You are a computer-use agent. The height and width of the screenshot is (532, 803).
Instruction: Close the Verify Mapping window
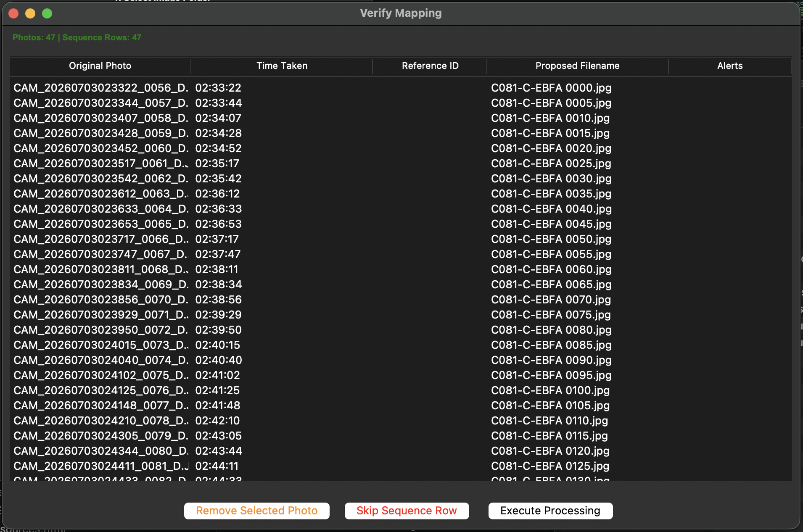[13, 13]
